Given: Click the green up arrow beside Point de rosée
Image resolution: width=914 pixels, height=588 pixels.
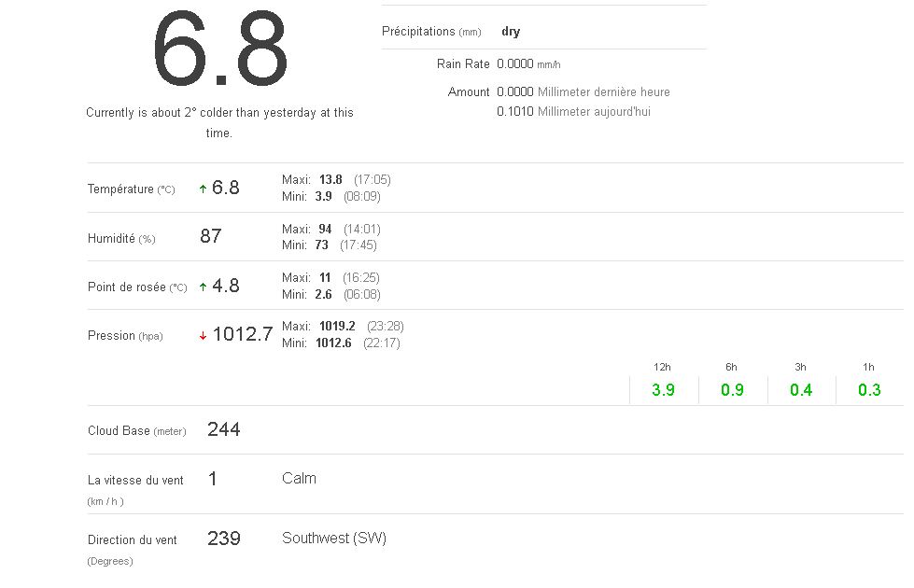Looking at the screenshot, I should tap(203, 287).
